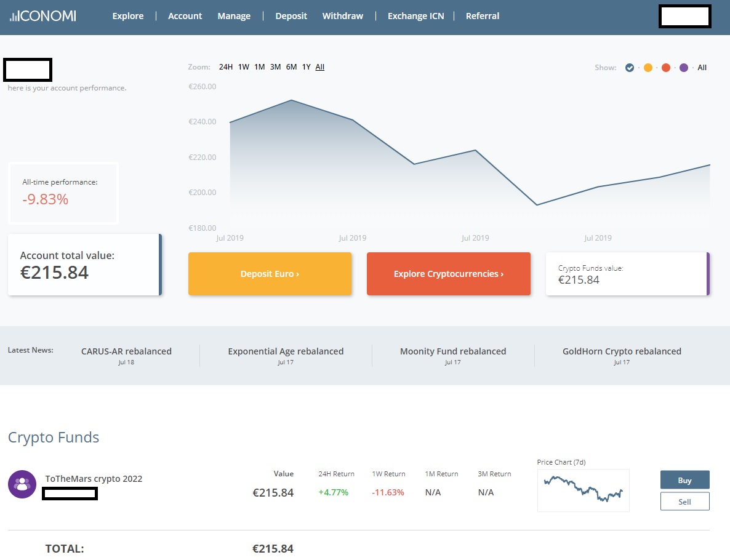This screenshot has height=560, width=730.
Task: Toggle the orange series filter dot
Action: 666,68
